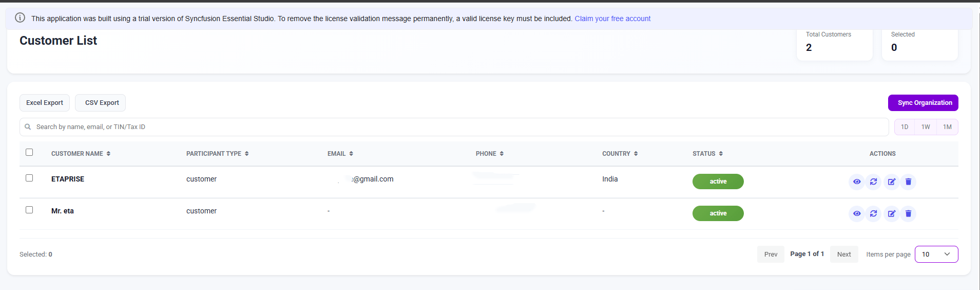Image resolution: width=980 pixels, height=290 pixels.
Task: Go to the Next page
Action: point(844,255)
